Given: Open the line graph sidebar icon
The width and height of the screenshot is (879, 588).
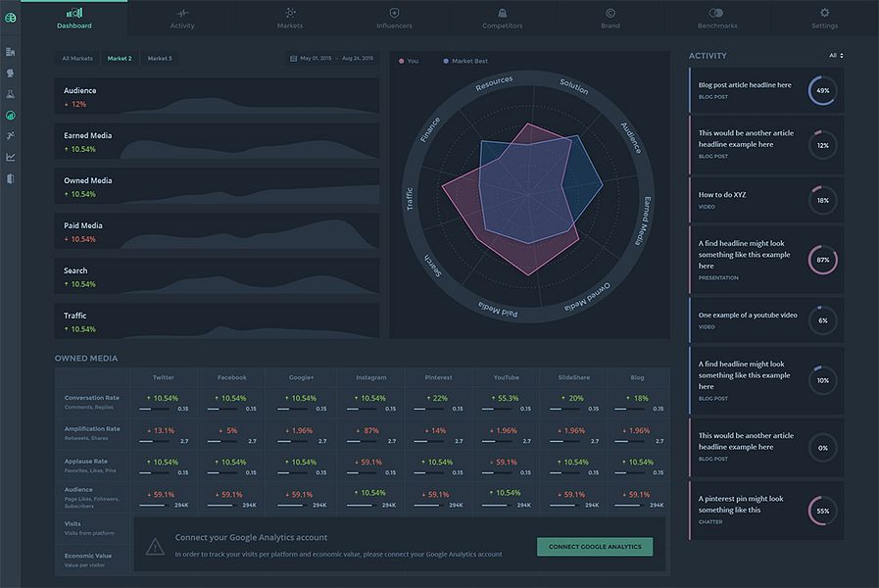Looking at the screenshot, I should coord(10,157).
